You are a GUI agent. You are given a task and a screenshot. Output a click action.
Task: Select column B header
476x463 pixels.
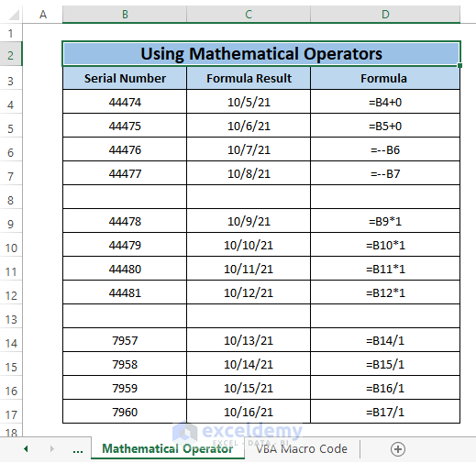125,15
